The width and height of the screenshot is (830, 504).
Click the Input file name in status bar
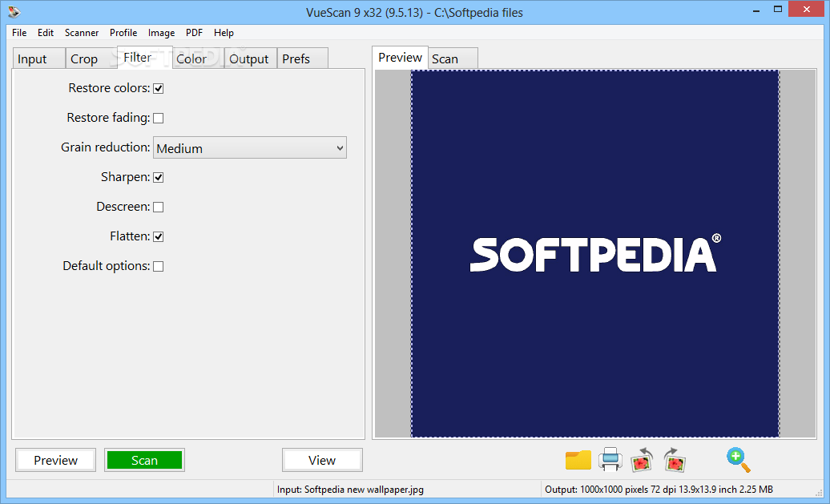point(350,490)
